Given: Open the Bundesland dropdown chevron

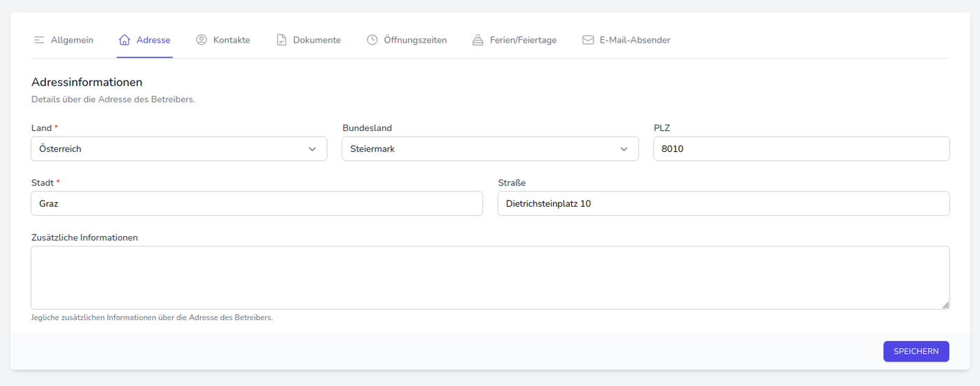Looking at the screenshot, I should click(624, 149).
